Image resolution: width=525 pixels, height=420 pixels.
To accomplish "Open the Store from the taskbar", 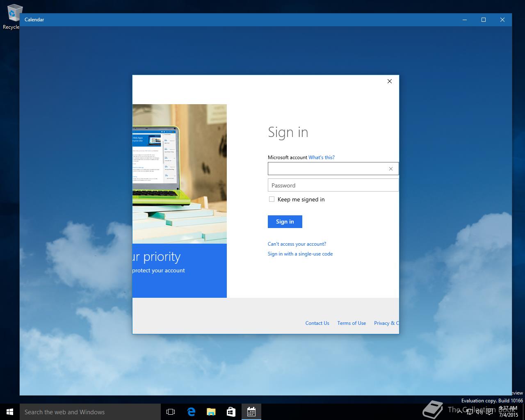I will [231, 412].
